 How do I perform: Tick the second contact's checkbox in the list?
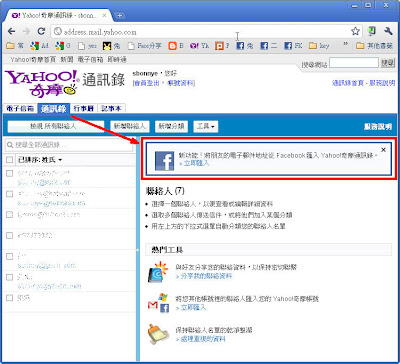pos(10,194)
